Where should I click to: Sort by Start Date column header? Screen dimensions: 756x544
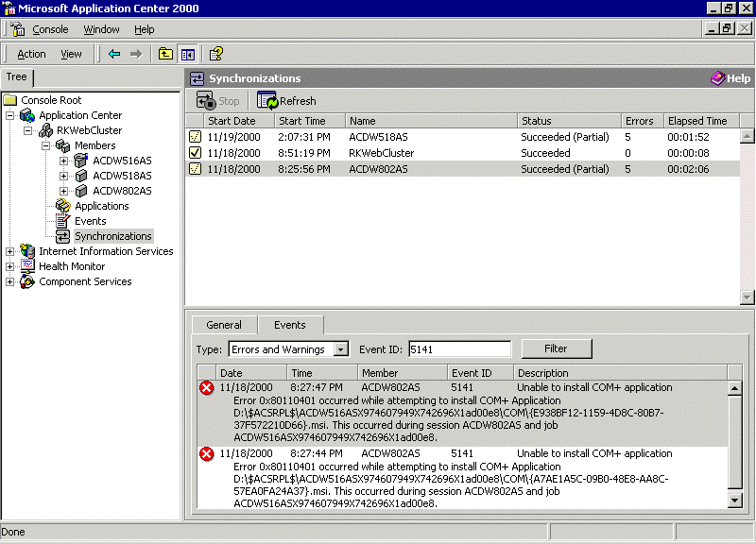[x=239, y=121]
